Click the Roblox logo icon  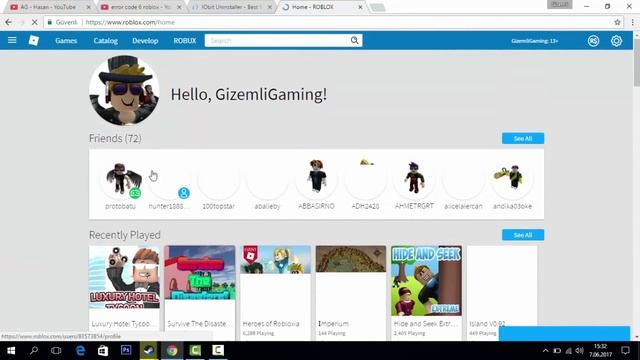(x=34, y=40)
